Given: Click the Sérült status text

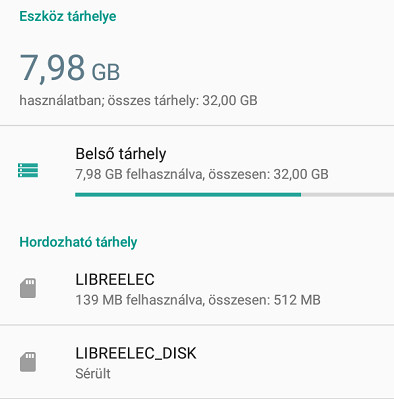Looking at the screenshot, I should pos(93,374).
